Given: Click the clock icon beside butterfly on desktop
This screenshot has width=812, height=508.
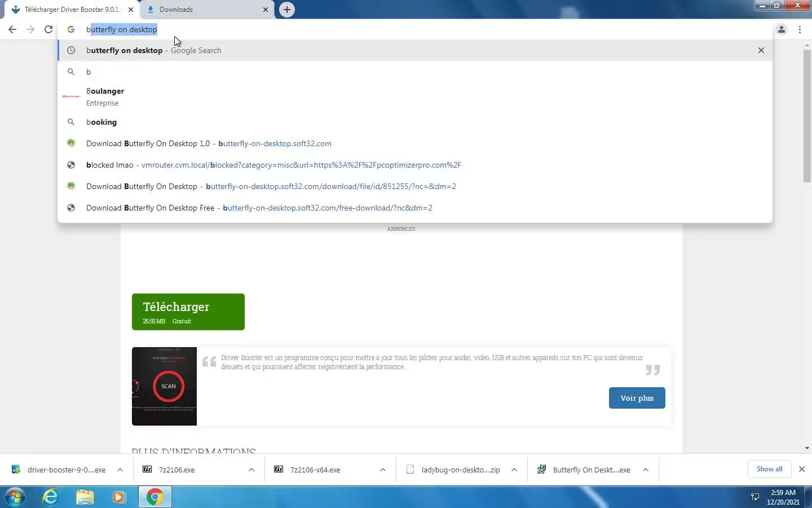Looking at the screenshot, I should coord(71,50).
